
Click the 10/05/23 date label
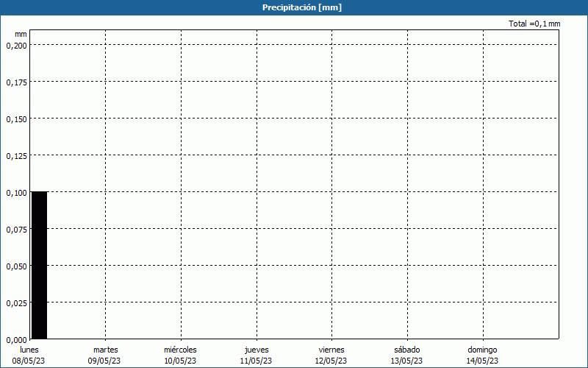[180, 361]
